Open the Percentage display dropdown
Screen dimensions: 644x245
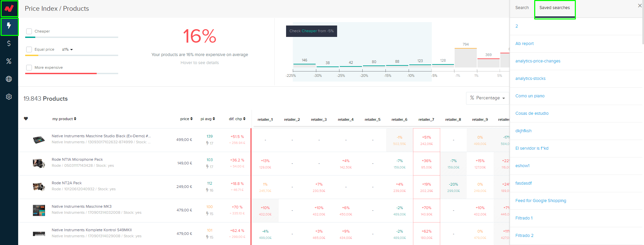click(x=488, y=98)
